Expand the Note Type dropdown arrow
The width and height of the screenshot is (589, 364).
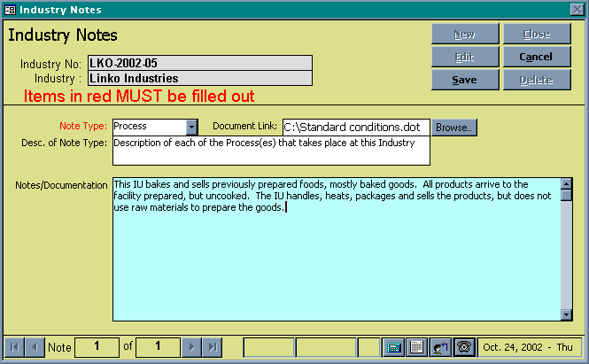point(191,128)
